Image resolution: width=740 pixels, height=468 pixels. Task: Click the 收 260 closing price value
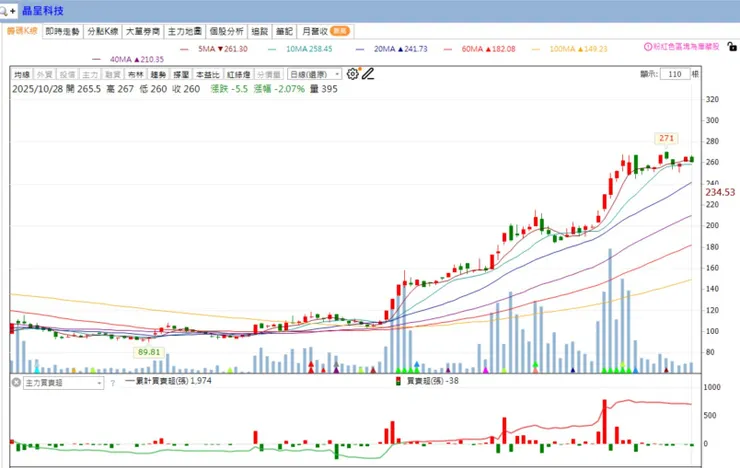186,89
